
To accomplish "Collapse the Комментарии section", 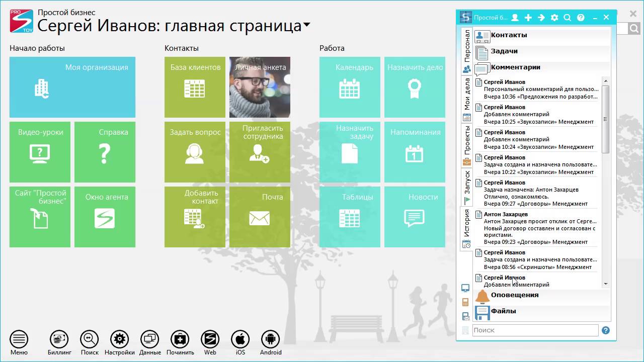I will [x=541, y=67].
